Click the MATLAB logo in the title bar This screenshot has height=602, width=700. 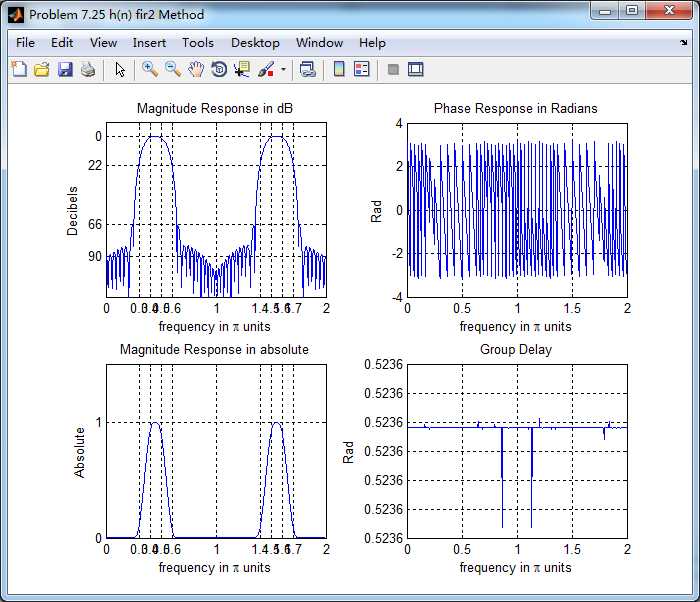coord(17,15)
